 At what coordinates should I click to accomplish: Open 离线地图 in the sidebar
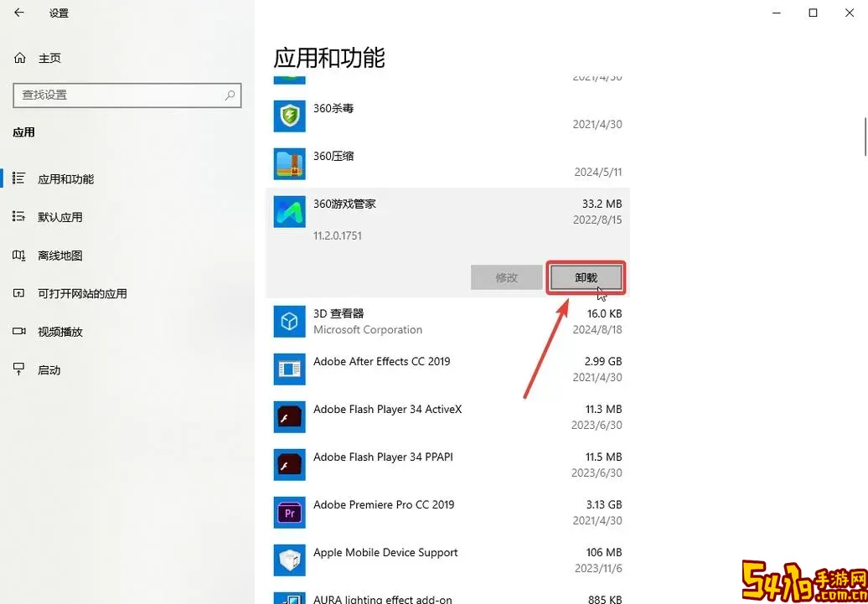[60, 256]
